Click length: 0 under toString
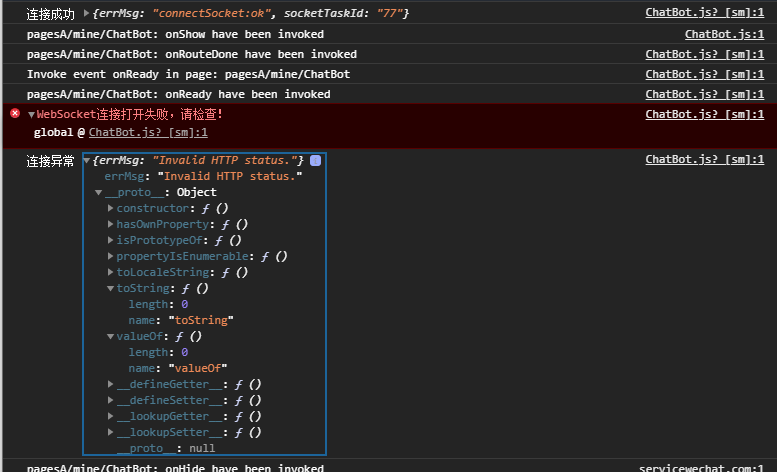777x472 pixels. [158, 304]
